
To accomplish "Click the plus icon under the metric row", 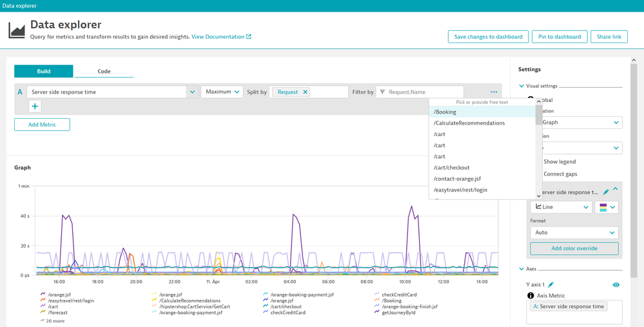I will (35, 106).
